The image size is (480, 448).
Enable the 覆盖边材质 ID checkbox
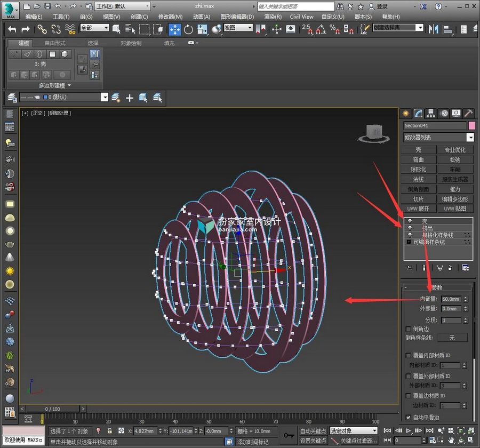[408, 396]
